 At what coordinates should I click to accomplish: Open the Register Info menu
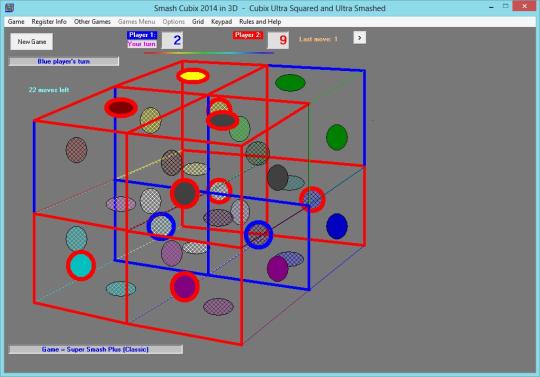(49, 22)
